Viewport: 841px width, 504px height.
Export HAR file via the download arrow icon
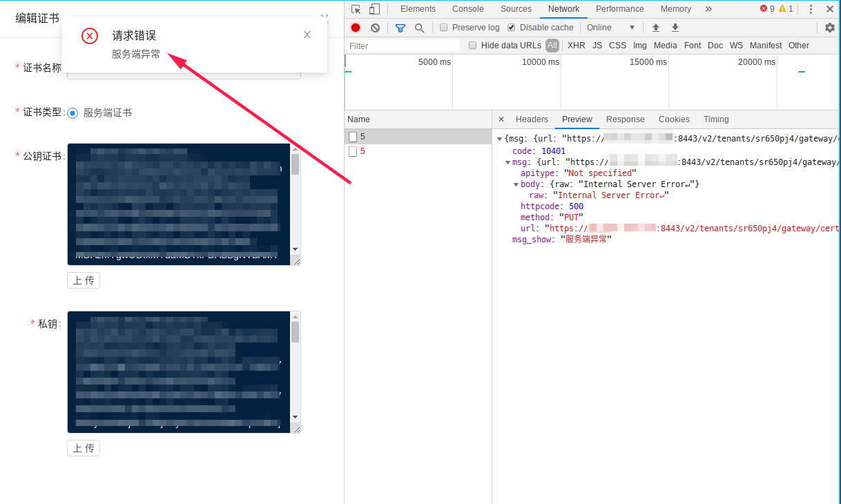675,27
